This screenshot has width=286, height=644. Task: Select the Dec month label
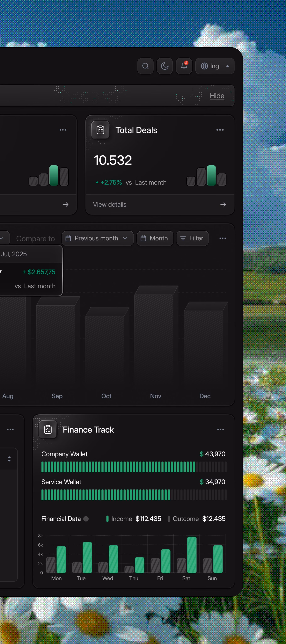[205, 396]
